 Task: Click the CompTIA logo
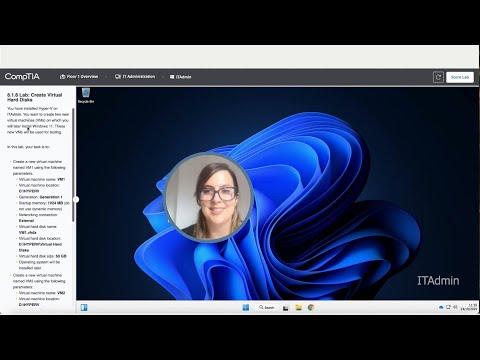click(x=22, y=77)
